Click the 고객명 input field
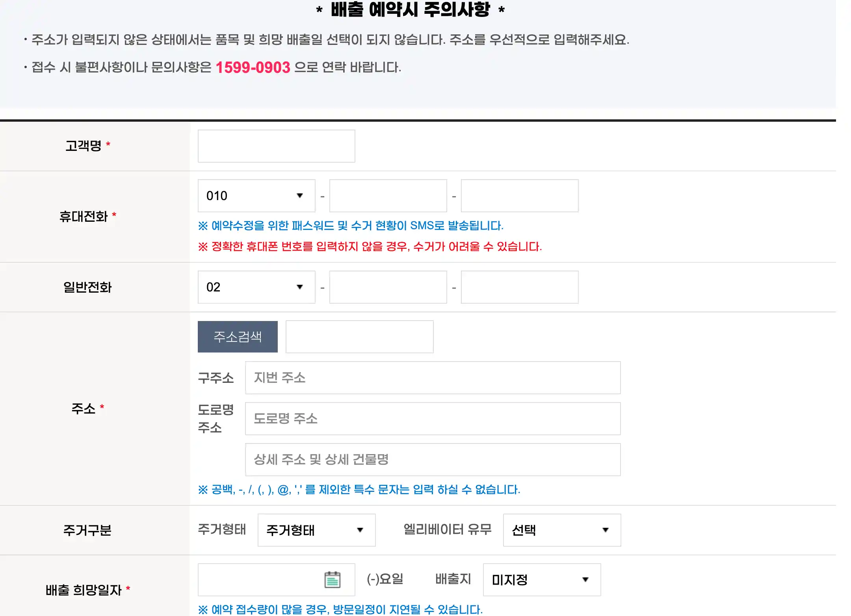This screenshot has height=616, width=851. coord(276,146)
